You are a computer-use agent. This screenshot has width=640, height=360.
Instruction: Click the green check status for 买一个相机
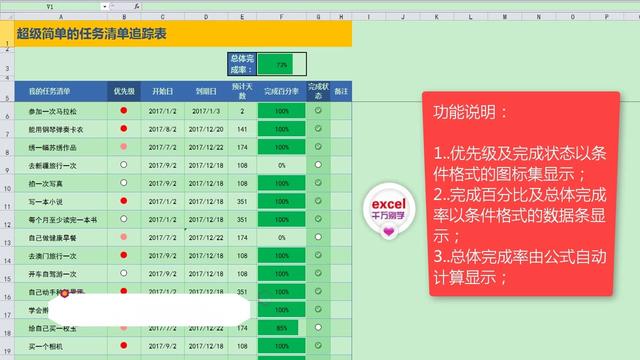tap(318, 345)
